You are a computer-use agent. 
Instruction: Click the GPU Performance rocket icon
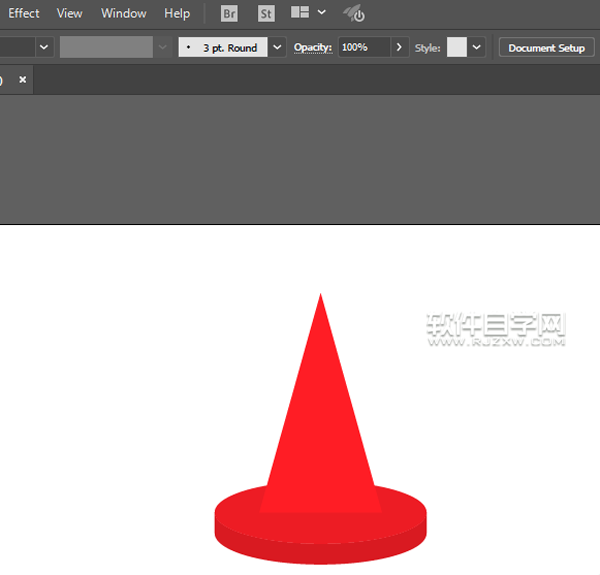coord(353,14)
